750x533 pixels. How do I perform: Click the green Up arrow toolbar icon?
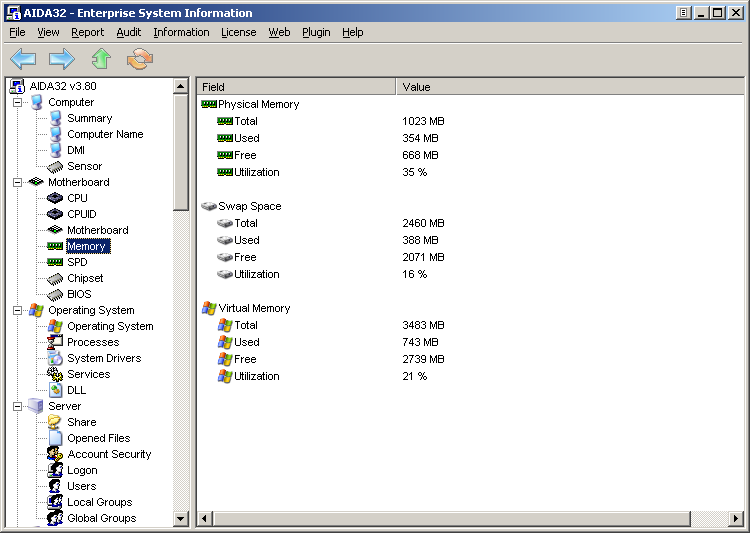(x=100, y=60)
